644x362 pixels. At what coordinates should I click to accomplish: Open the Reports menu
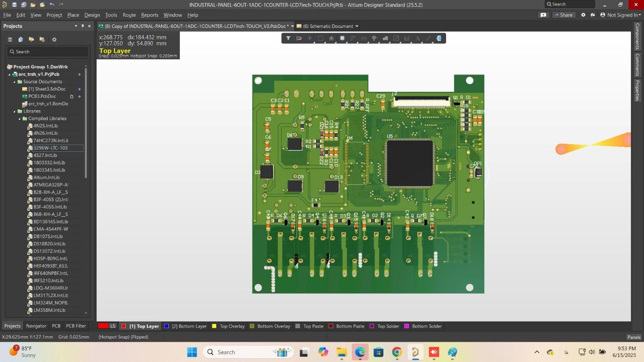point(149,15)
